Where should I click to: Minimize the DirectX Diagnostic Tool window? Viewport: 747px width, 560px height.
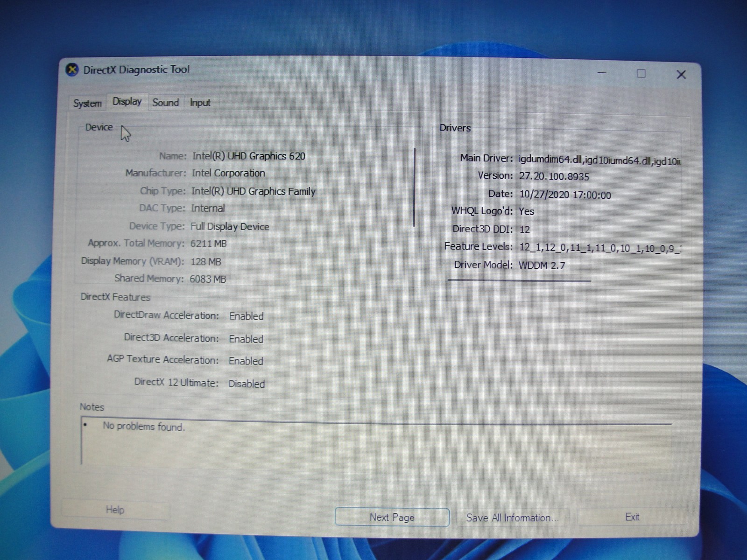pos(602,73)
